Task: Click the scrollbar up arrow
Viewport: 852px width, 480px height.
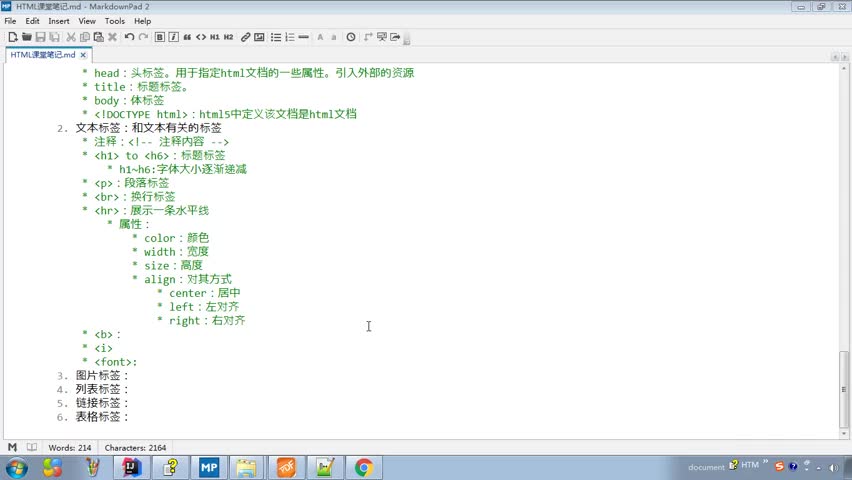Action: click(844, 68)
